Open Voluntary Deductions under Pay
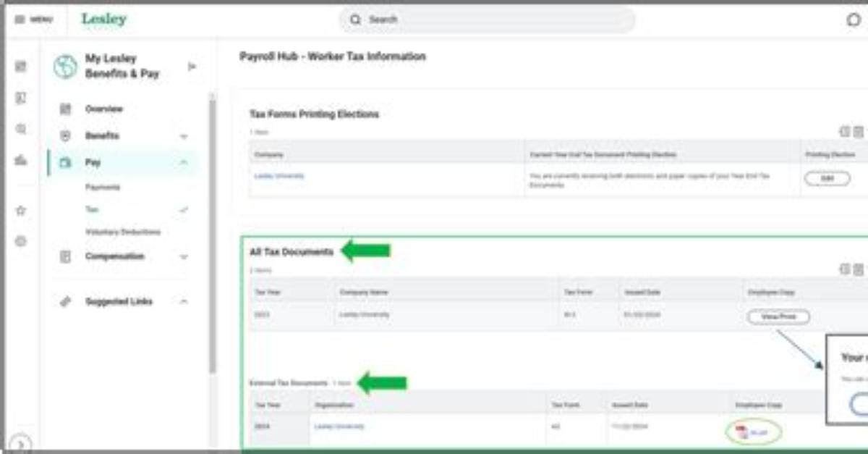 123,232
